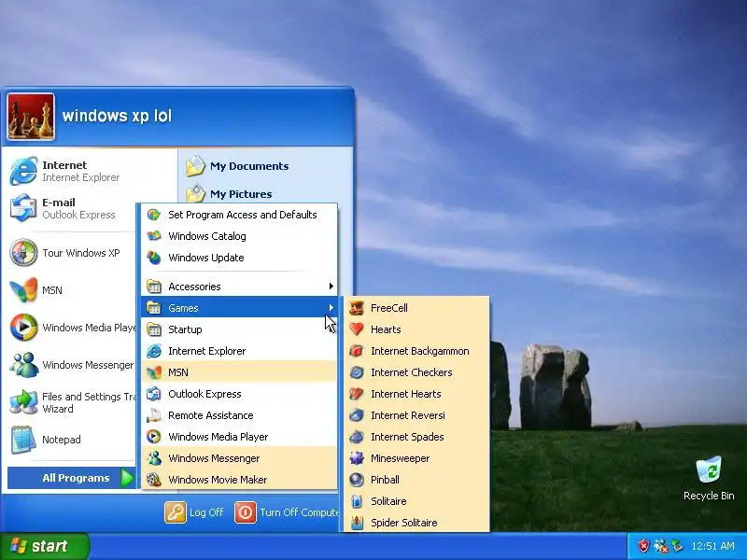
Task: Click the Spider Solitaire icon
Action: pyautogui.click(x=357, y=523)
